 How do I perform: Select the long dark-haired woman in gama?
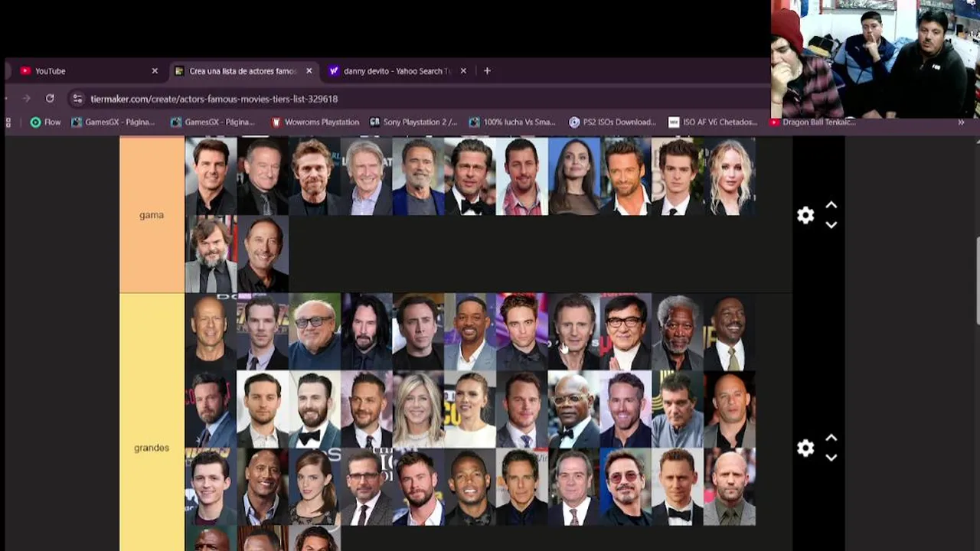(574, 177)
